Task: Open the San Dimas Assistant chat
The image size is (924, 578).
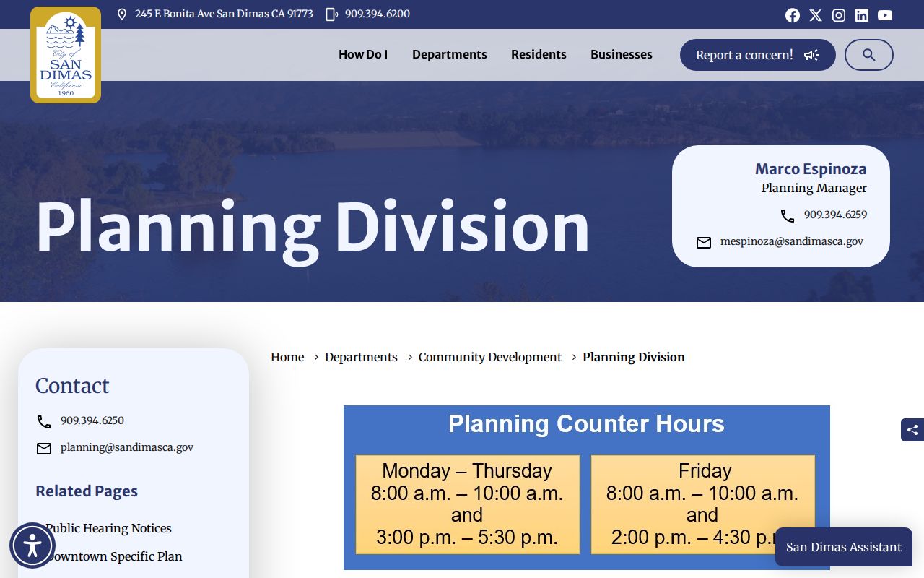Action: click(844, 547)
